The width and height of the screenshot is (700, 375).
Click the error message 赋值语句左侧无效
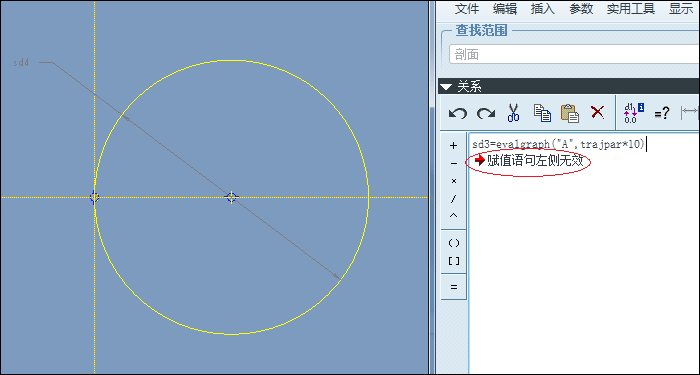point(535,161)
